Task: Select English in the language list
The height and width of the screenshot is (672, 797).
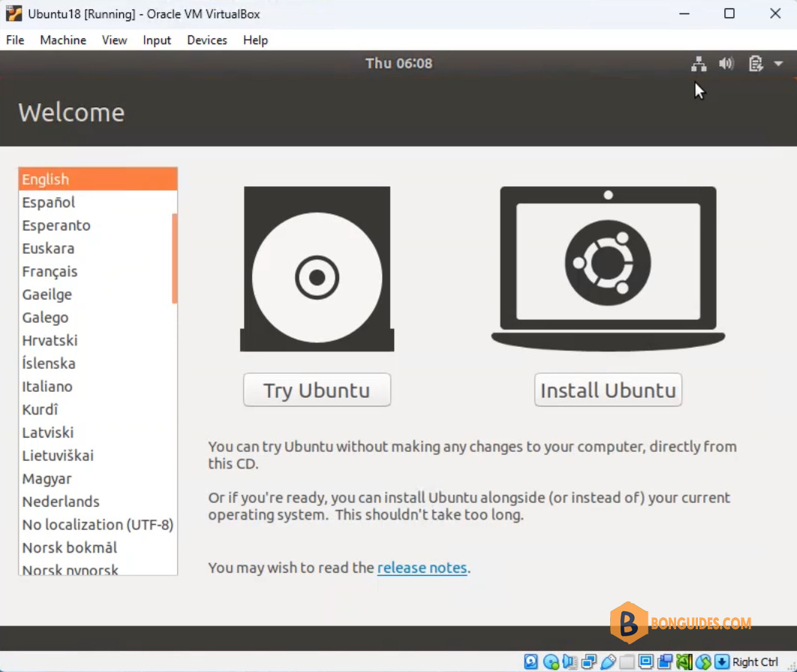Action: pyautogui.click(x=98, y=179)
